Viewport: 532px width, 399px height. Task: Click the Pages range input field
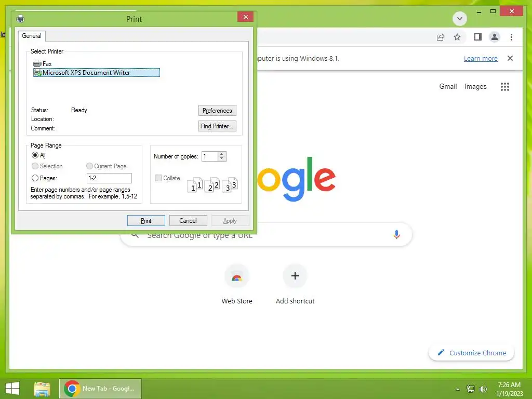(x=109, y=178)
